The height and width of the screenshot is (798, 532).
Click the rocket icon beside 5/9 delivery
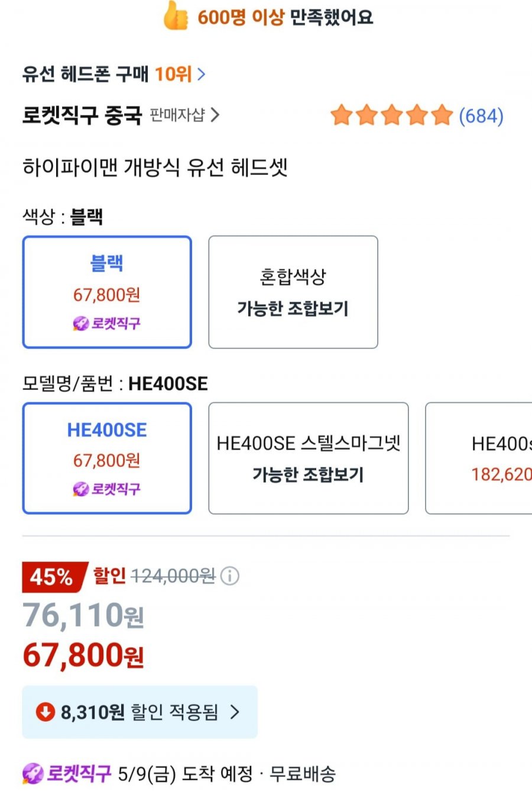click(x=33, y=773)
